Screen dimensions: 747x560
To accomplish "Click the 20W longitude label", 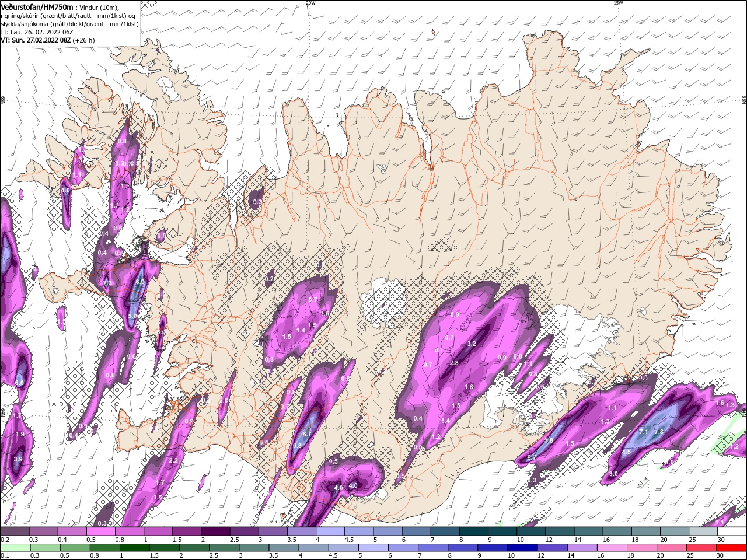I will (310, 3).
